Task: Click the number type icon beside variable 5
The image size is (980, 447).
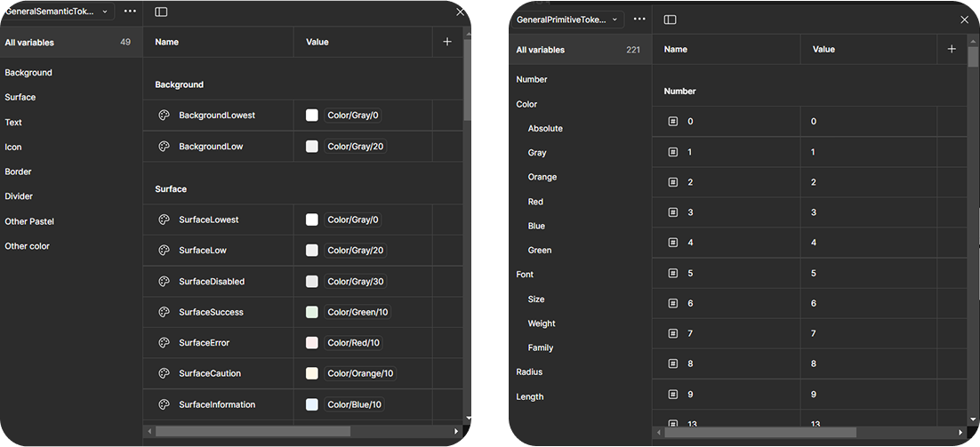Action: point(673,273)
